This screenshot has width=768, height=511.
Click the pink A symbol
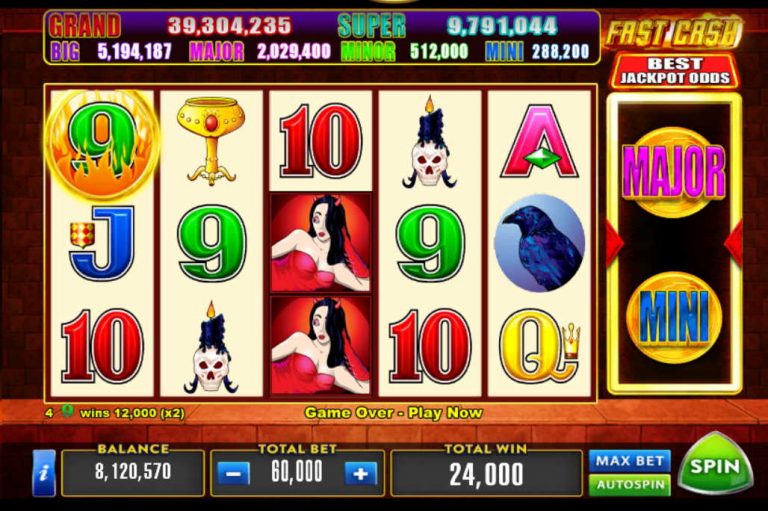click(x=539, y=141)
